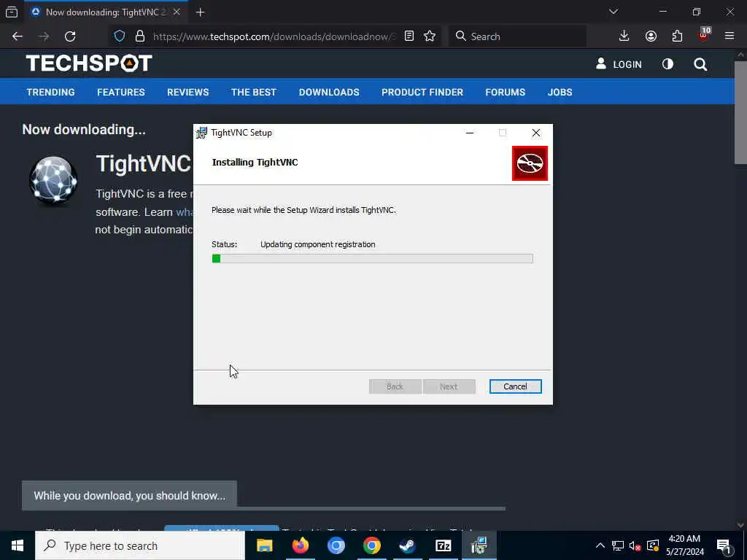Click the Windows taskbar search box
Viewport: 747px width, 560px height.
coord(140,545)
